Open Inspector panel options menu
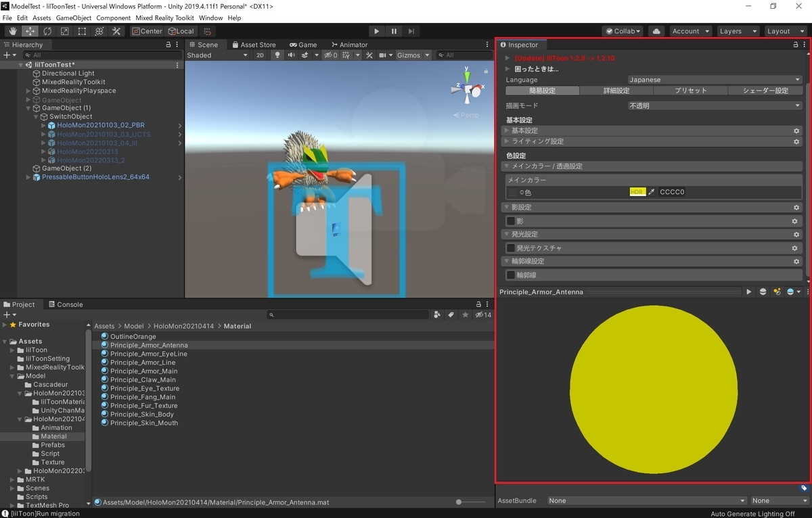This screenshot has width=812, height=518. tap(805, 45)
